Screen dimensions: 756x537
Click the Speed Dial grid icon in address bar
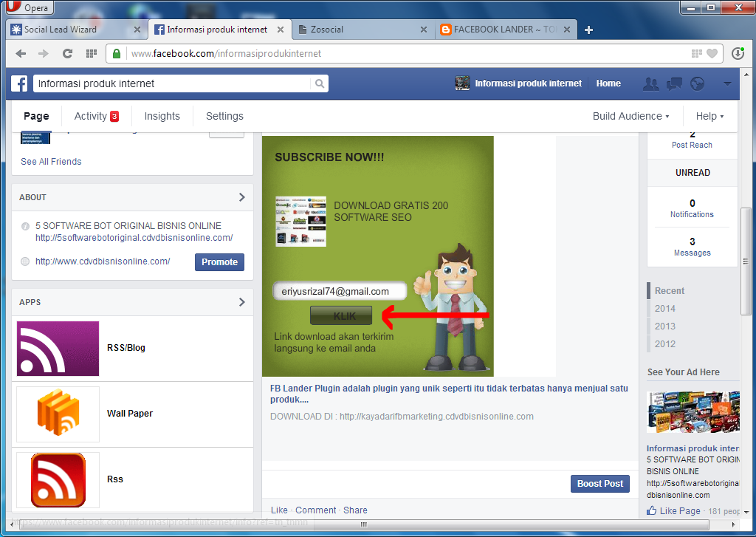coord(696,54)
